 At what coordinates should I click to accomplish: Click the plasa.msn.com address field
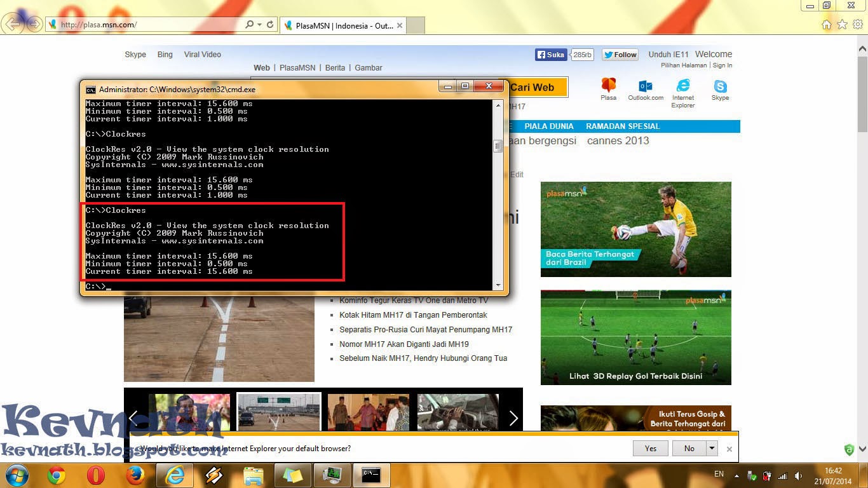pos(146,25)
